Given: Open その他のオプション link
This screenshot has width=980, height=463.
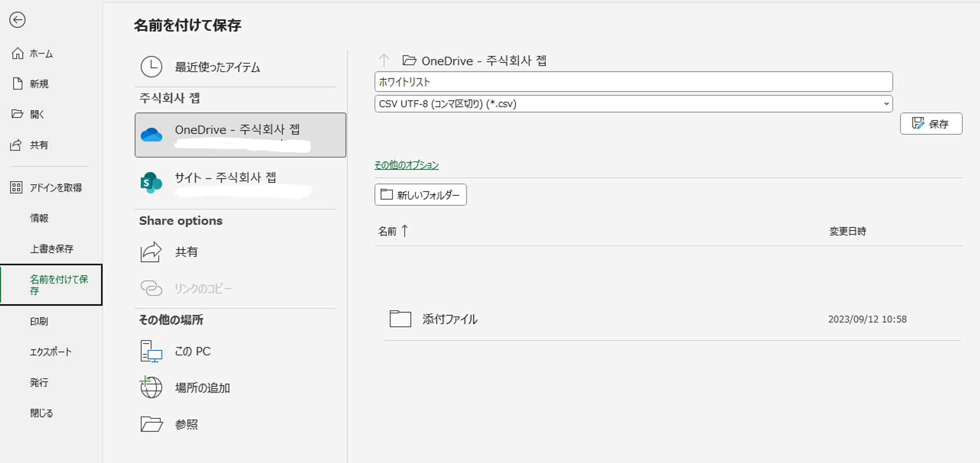Looking at the screenshot, I should click(x=406, y=165).
